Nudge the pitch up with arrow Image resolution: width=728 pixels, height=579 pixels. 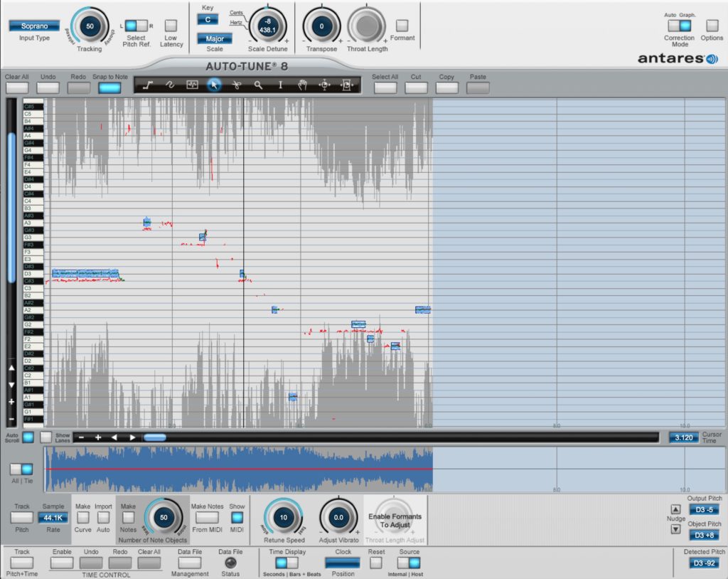[675, 509]
